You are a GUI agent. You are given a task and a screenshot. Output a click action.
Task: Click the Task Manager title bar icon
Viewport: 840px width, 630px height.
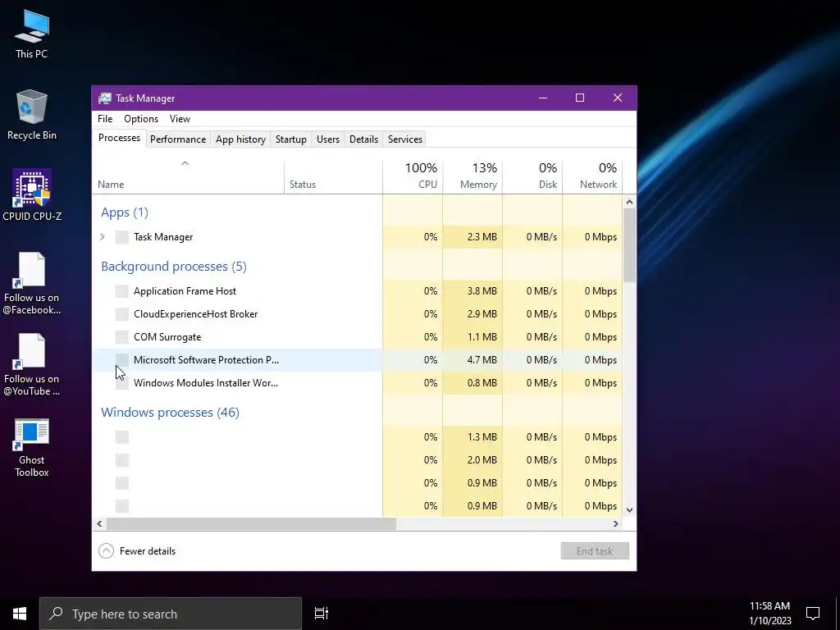(105, 98)
